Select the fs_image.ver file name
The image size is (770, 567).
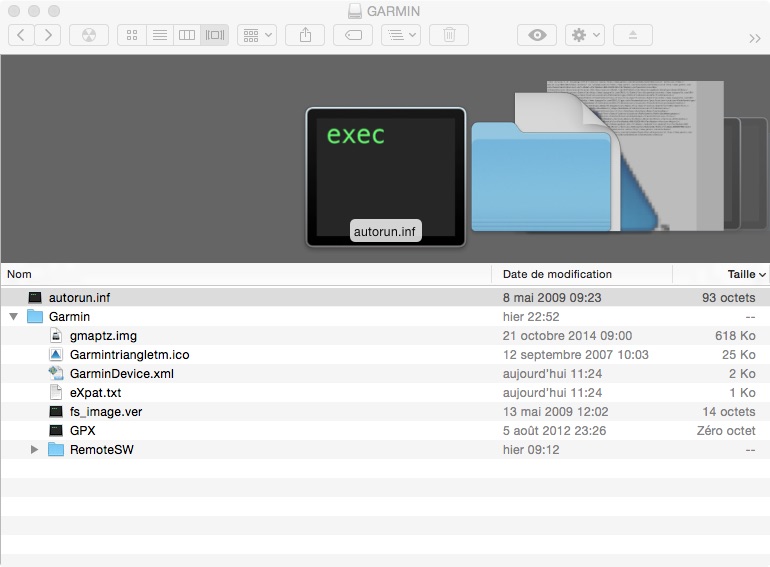[x=106, y=412]
